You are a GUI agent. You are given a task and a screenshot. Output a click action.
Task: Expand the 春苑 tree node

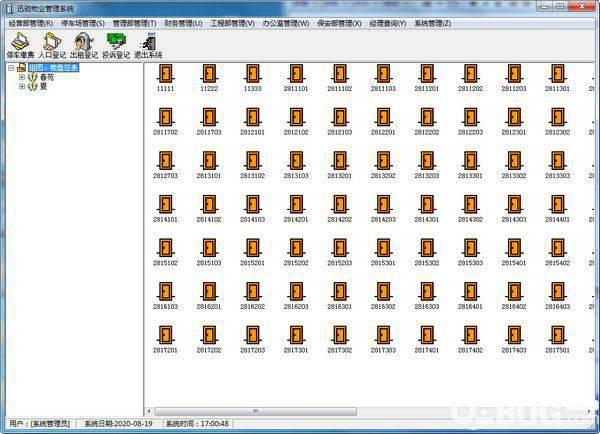coord(22,77)
